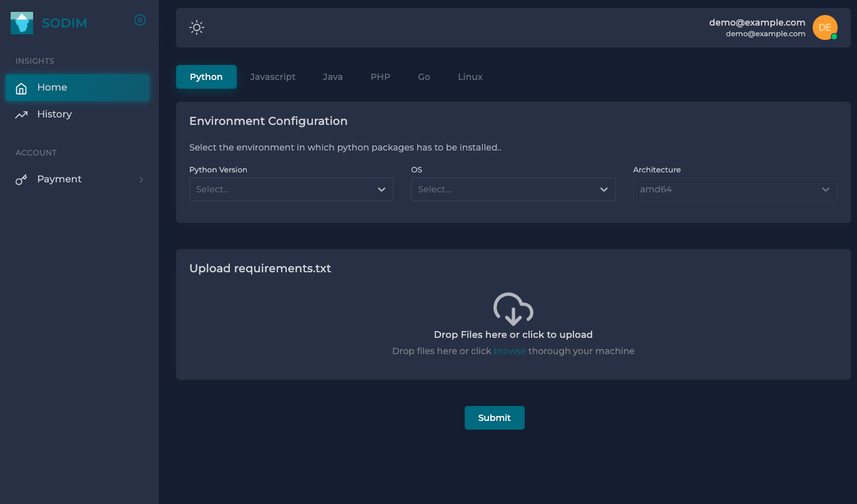Open the DE profile avatar
The height and width of the screenshot is (504, 857).
click(x=825, y=27)
